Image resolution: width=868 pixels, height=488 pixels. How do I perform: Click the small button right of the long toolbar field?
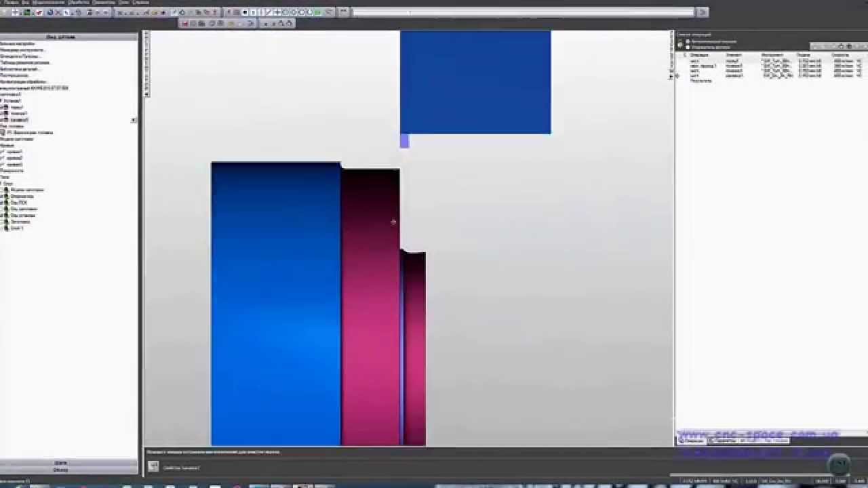[703, 12]
